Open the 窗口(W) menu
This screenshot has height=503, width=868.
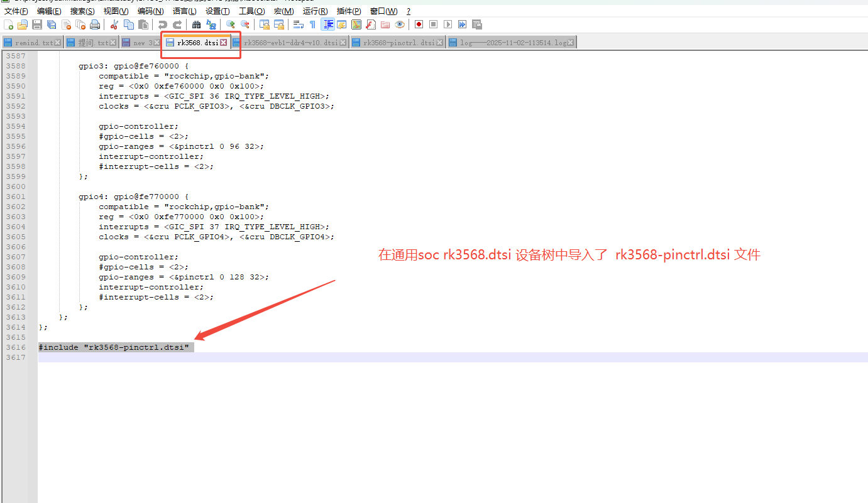(x=383, y=11)
